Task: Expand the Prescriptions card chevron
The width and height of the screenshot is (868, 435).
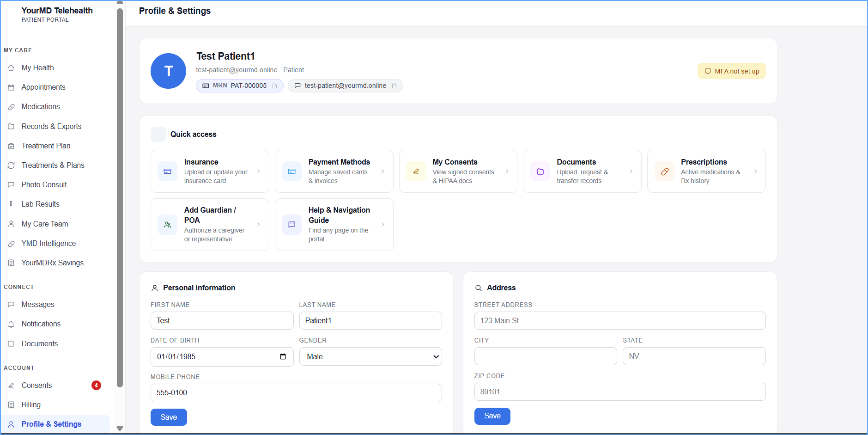Action: (756, 172)
